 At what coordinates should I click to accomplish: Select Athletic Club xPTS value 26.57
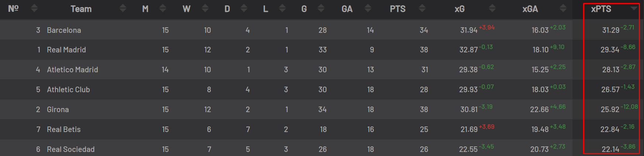pos(610,90)
